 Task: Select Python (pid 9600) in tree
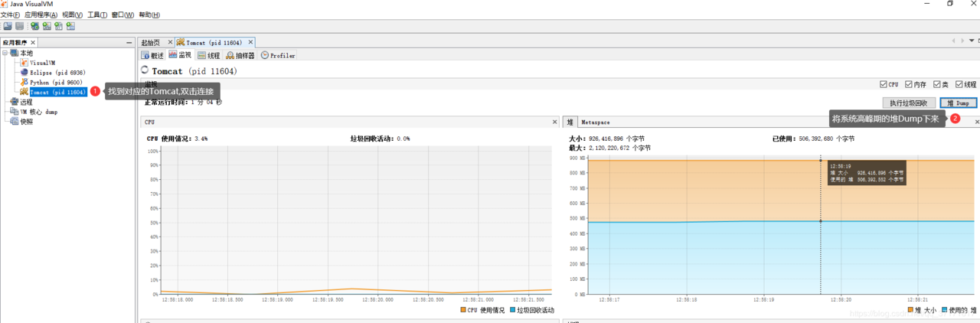[x=56, y=82]
